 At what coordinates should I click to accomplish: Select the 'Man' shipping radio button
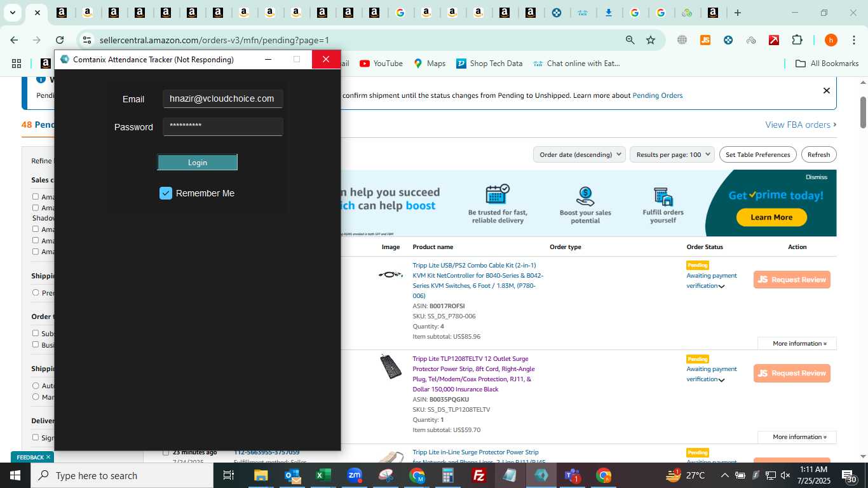pos(36,396)
